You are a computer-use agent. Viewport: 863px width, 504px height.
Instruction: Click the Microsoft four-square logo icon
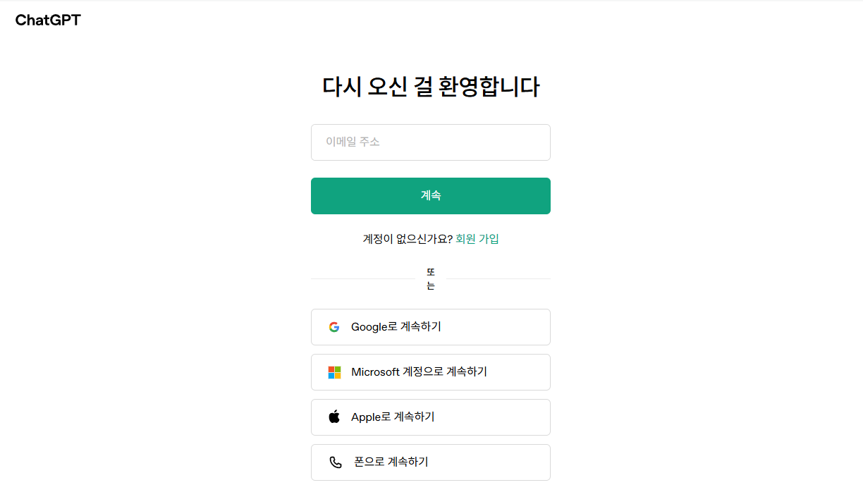click(x=333, y=371)
